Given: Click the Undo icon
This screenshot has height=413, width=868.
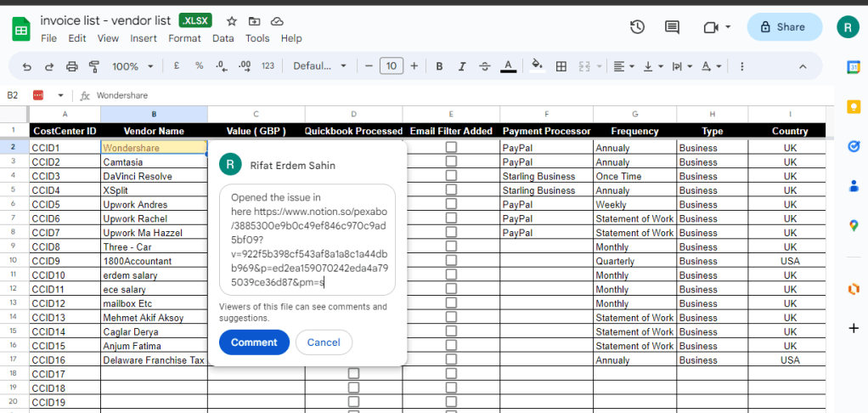Looking at the screenshot, I should 26,66.
